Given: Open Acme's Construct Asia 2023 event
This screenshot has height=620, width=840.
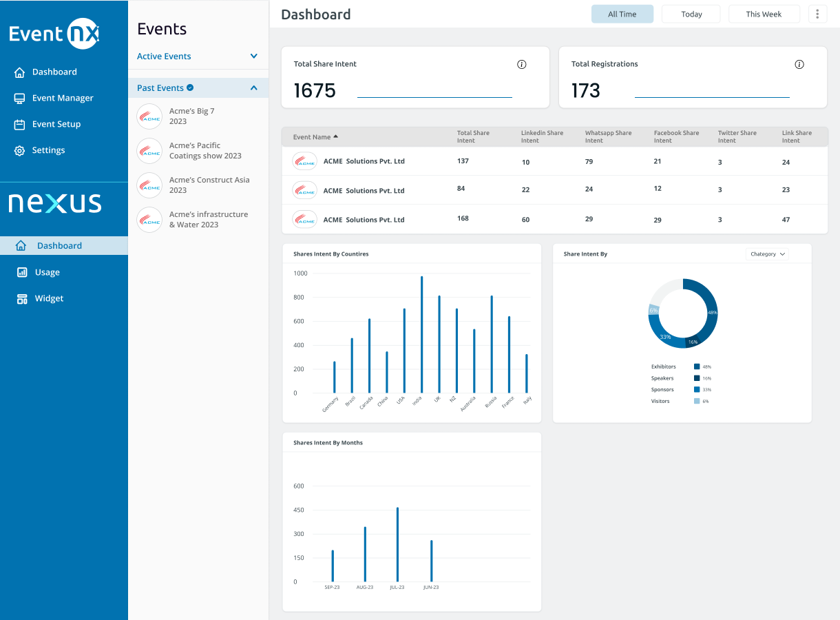Looking at the screenshot, I should [x=209, y=185].
